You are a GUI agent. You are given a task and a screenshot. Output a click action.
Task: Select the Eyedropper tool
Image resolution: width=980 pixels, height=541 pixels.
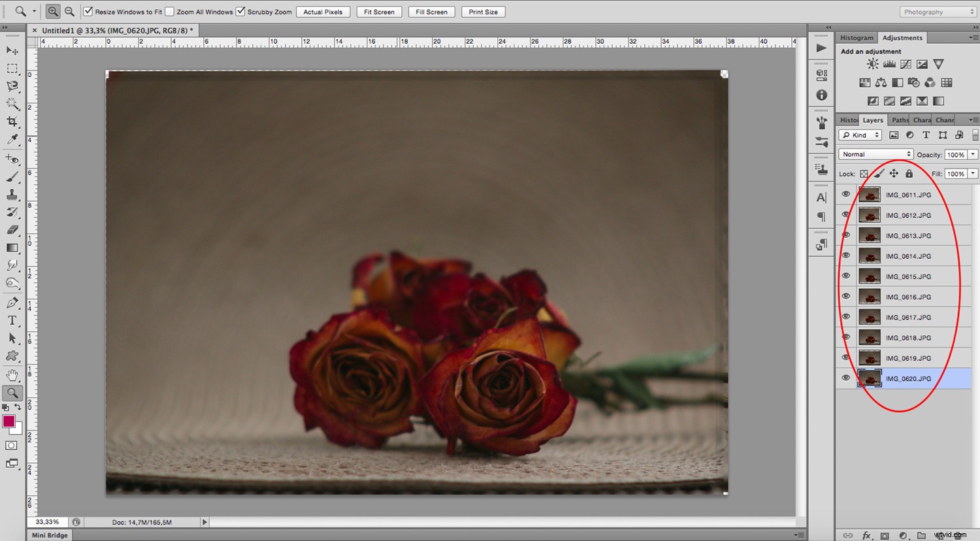click(12, 140)
